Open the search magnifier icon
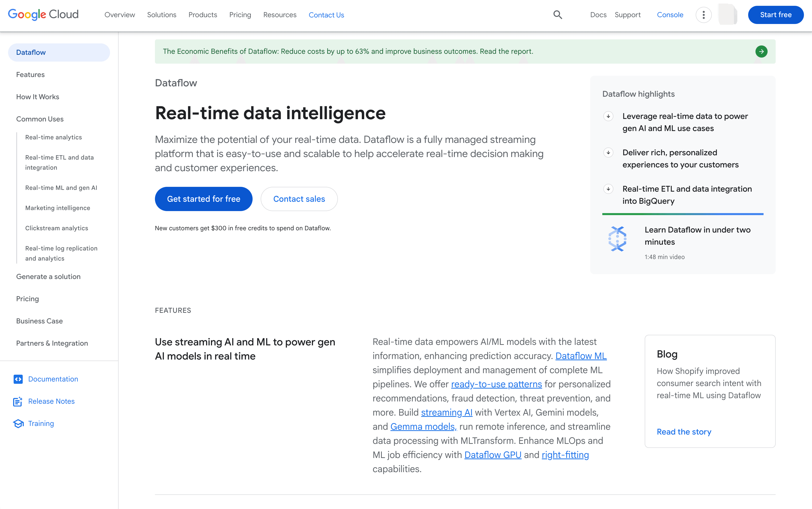812x509 pixels. (x=558, y=15)
